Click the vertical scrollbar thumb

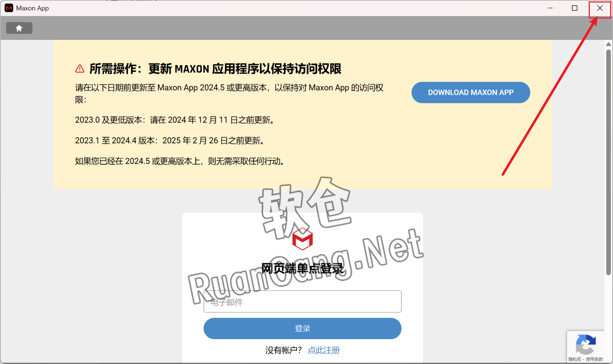(608, 162)
